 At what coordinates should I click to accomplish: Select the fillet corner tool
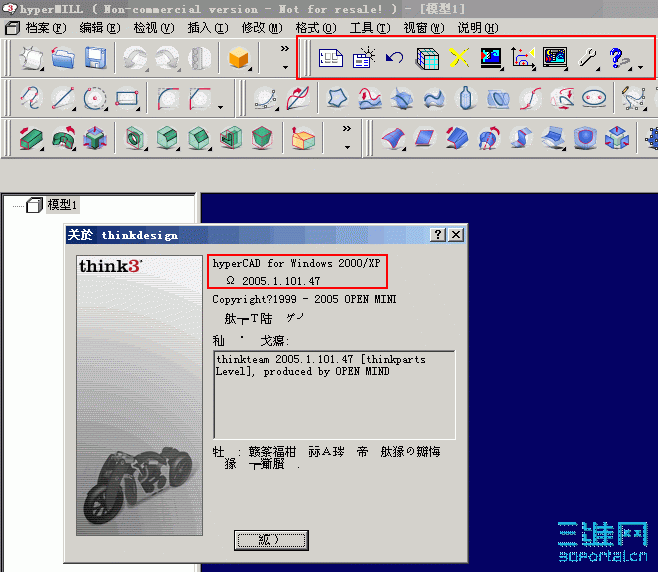(x=168, y=98)
